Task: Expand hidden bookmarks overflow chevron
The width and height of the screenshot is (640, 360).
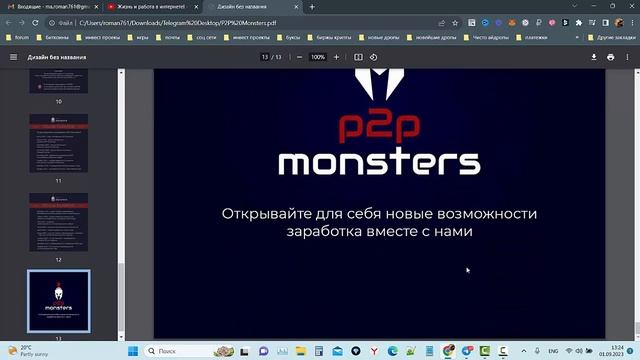Action: (x=577, y=37)
